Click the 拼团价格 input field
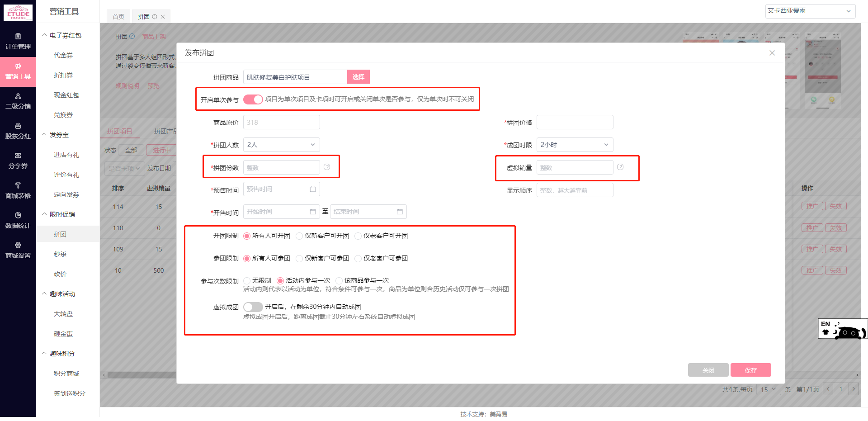Image resolution: width=868 pixels, height=421 pixels. 574,122
